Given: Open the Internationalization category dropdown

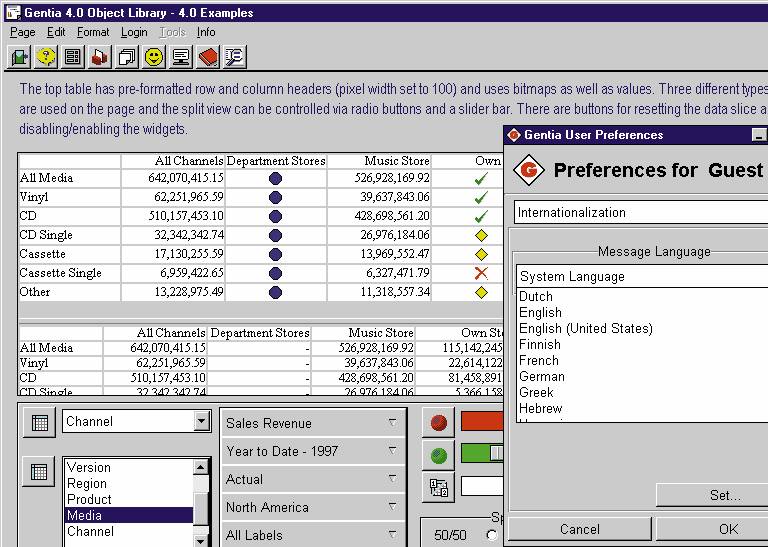Looking at the screenshot, I should coord(641,213).
